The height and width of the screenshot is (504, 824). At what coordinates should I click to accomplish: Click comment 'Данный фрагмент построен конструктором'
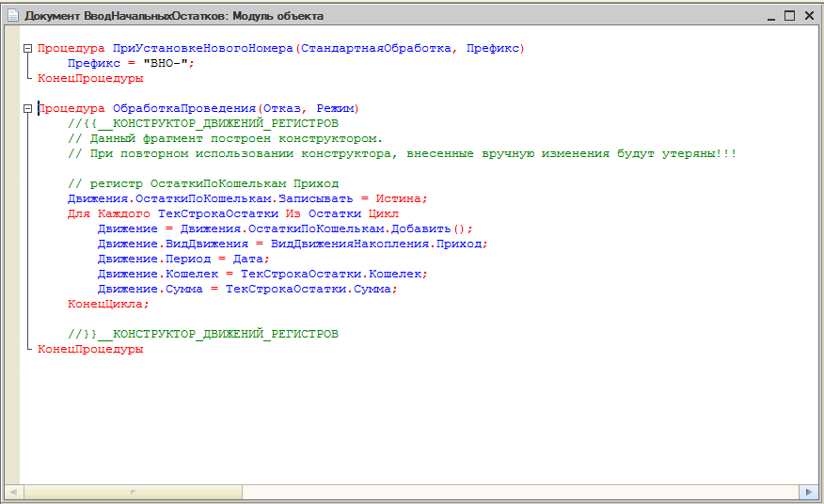(225, 139)
